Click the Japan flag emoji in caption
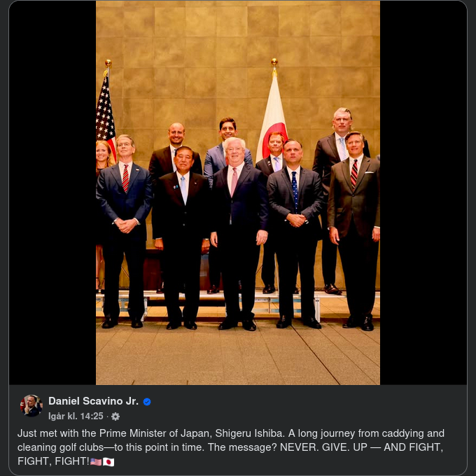This screenshot has height=476, width=476. point(108,462)
